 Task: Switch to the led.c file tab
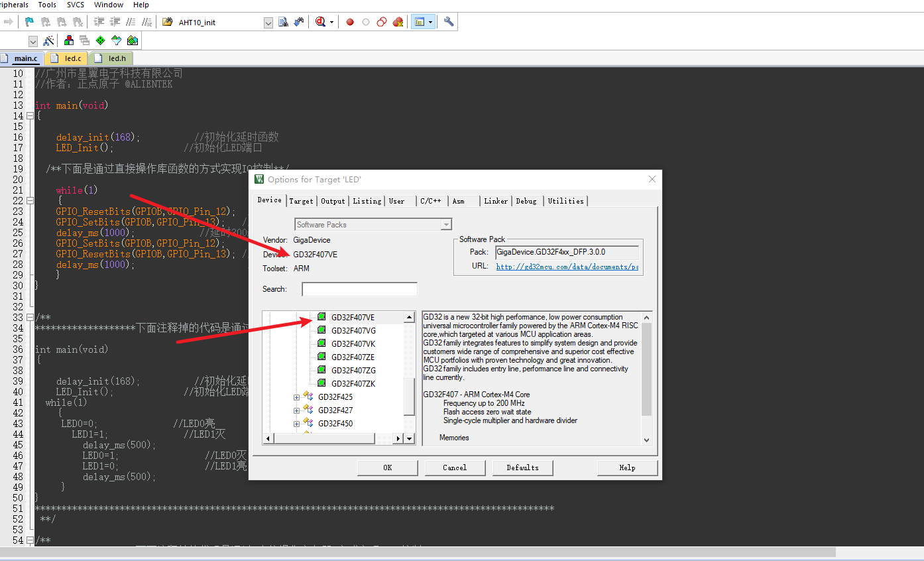coord(67,58)
